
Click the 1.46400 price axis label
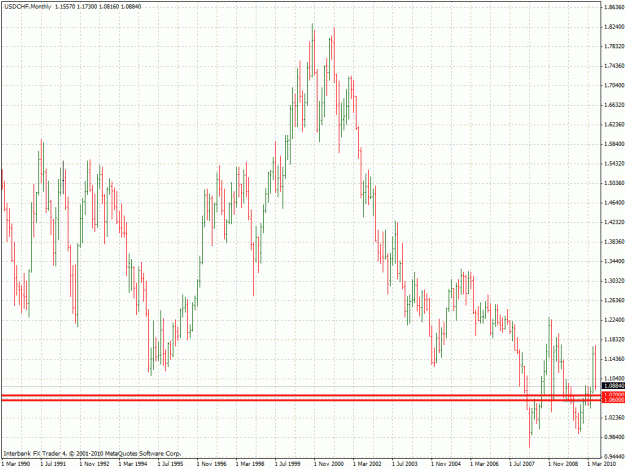(614, 203)
